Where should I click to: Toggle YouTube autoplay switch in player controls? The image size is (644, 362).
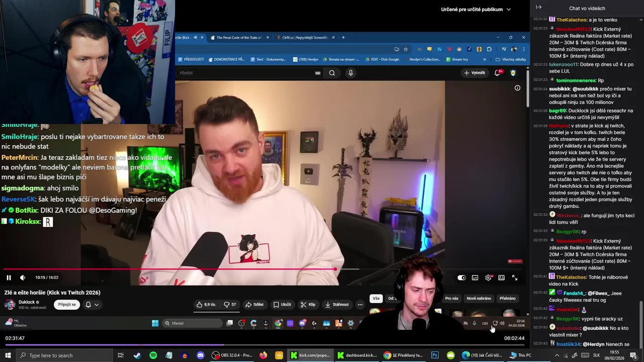click(x=461, y=278)
